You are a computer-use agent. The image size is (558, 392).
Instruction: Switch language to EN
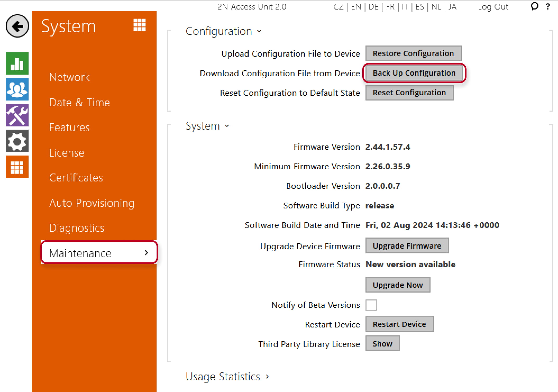point(356,7)
